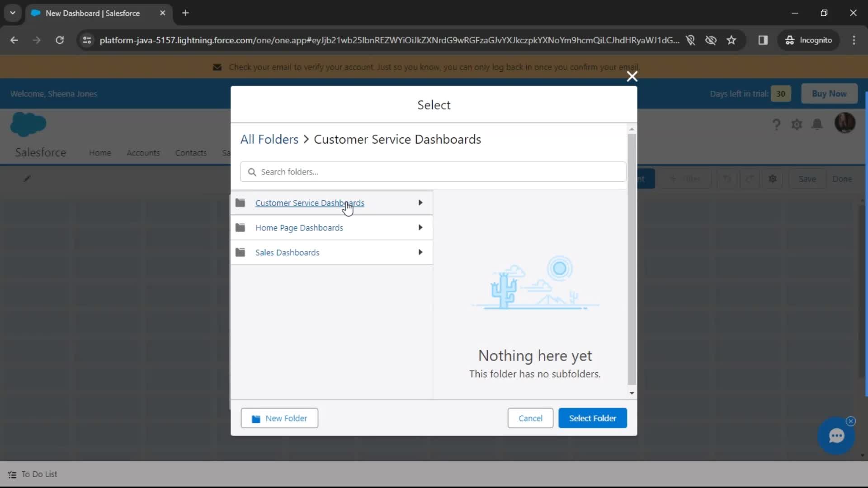
Task: Cancel the folder selection dialog
Action: click(530, 418)
